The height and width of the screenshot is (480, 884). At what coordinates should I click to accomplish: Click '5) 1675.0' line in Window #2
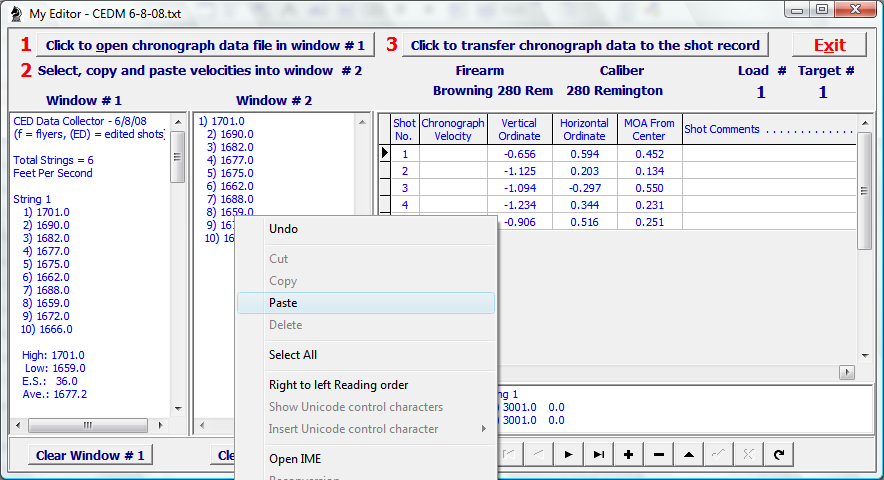[x=230, y=173]
